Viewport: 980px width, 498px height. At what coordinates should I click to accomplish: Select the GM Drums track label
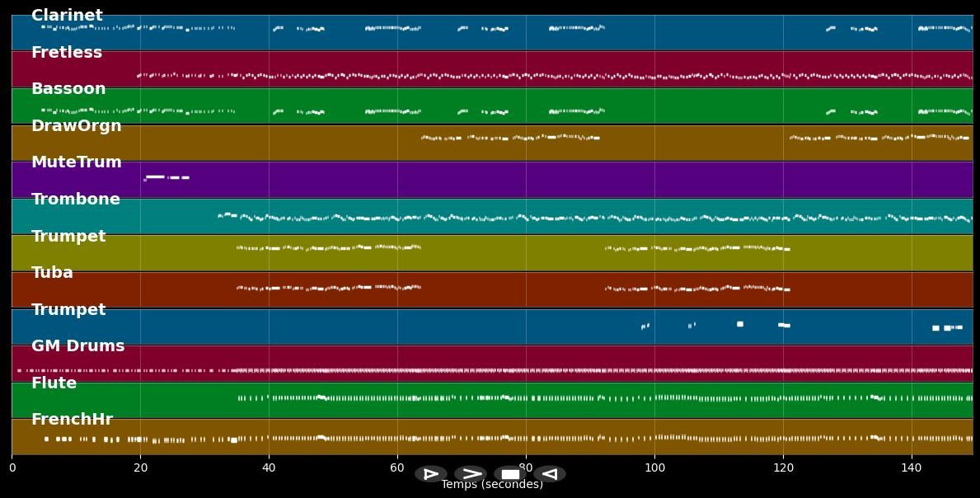click(x=77, y=345)
